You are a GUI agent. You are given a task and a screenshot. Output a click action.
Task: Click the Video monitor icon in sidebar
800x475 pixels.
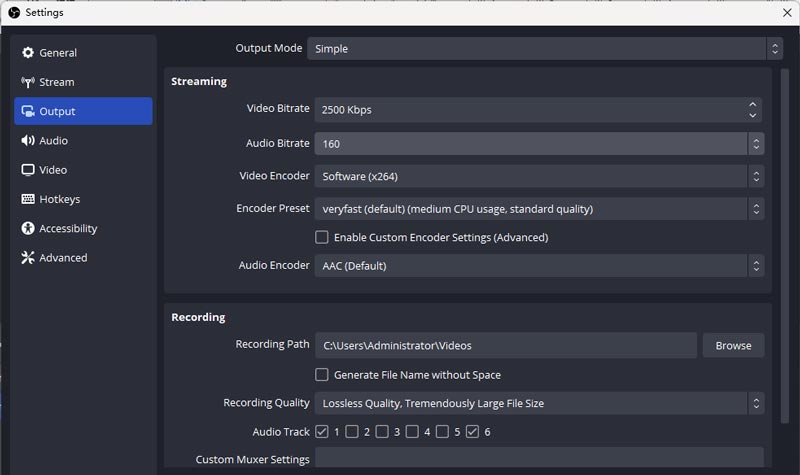point(28,170)
